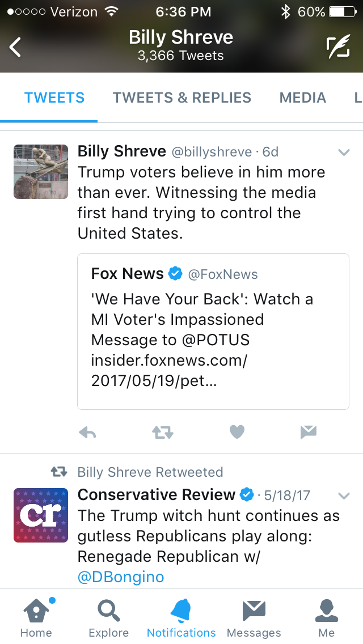Screen dimensions: 363x644
Task: Open Notifications bell
Action: pos(181,616)
